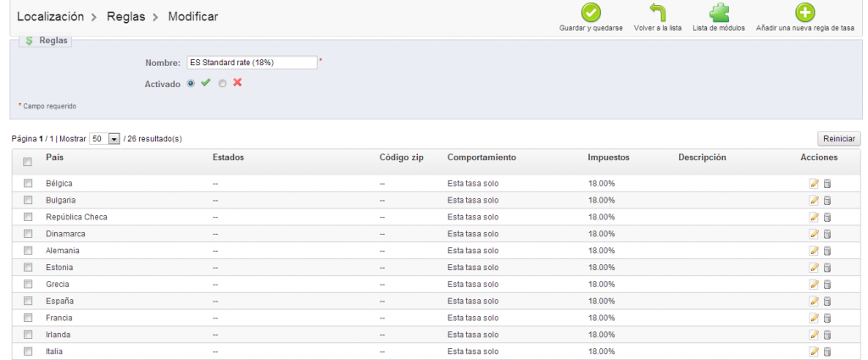Edit the Bélgica tax rule row
868x360 pixels.
tap(814, 183)
